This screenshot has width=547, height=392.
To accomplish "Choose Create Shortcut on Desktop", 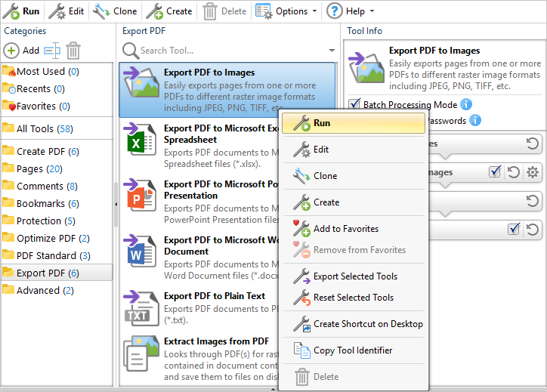I will (354, 324).
